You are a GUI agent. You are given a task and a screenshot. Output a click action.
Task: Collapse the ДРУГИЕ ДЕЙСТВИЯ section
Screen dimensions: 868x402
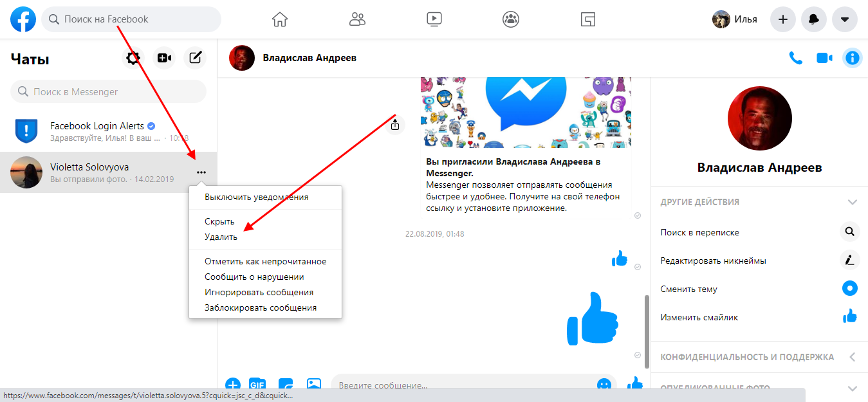[x=759, y=202]
